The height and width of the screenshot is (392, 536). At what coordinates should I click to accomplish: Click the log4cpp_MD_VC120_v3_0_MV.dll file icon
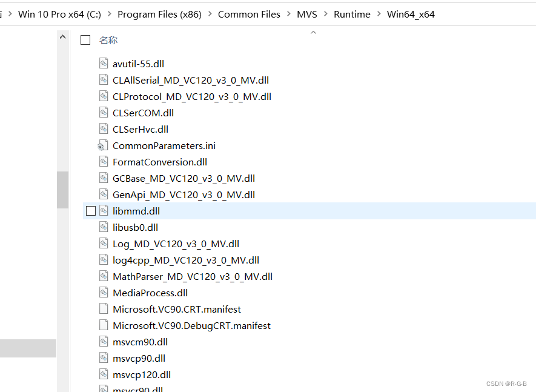tap(104, 260)
